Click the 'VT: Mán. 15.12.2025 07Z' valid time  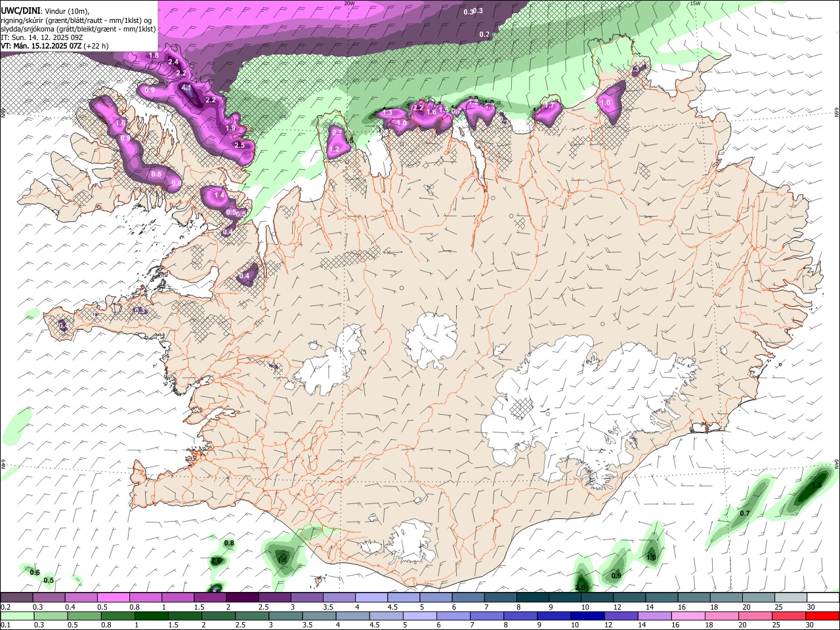point(41,46)
